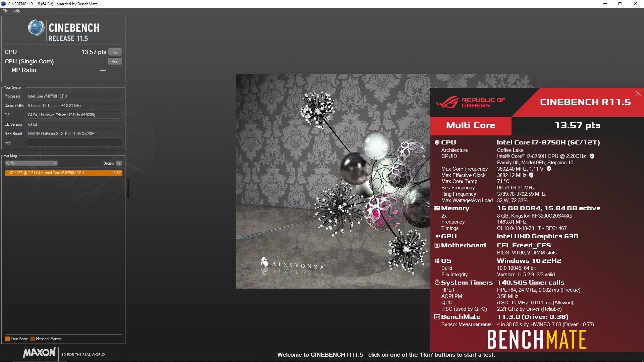Click the BenchMate section icon
The image size is (644, 362).
pos(437,317)
